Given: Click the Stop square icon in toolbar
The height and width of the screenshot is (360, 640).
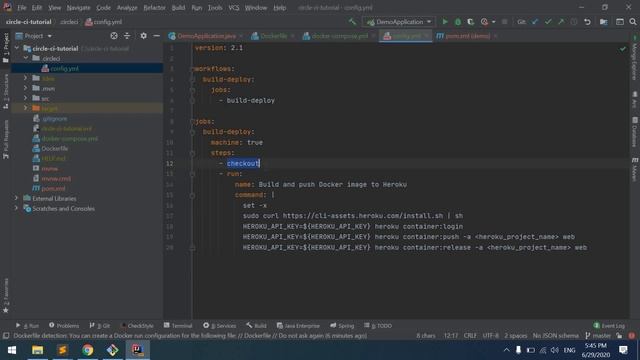Looking at the screenshot, I should click(x=504, y=22).
